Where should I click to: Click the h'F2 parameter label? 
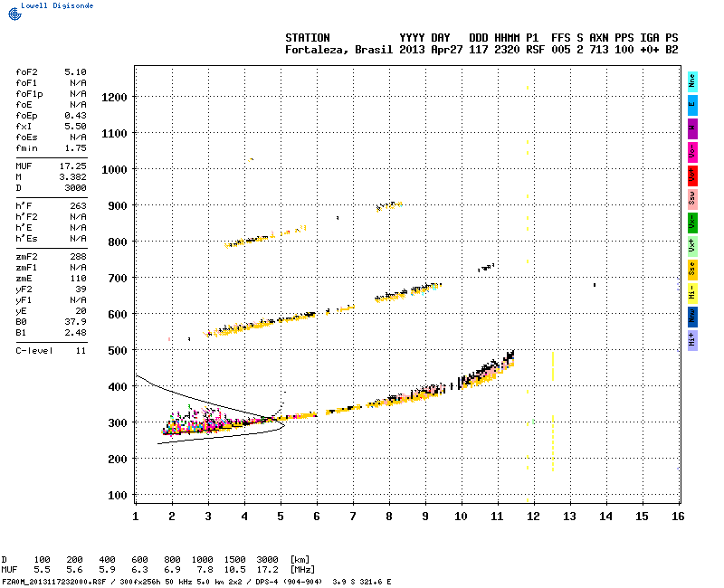coord(26,217)
